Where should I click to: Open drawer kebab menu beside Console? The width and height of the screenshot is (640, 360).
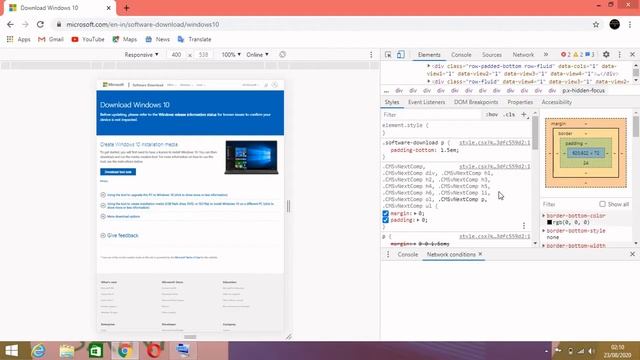[388, 254]
